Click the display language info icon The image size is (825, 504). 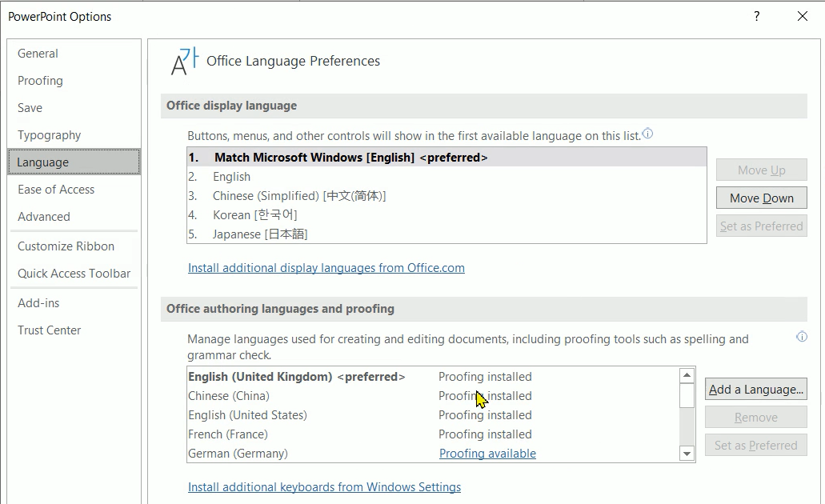(647, 134)
